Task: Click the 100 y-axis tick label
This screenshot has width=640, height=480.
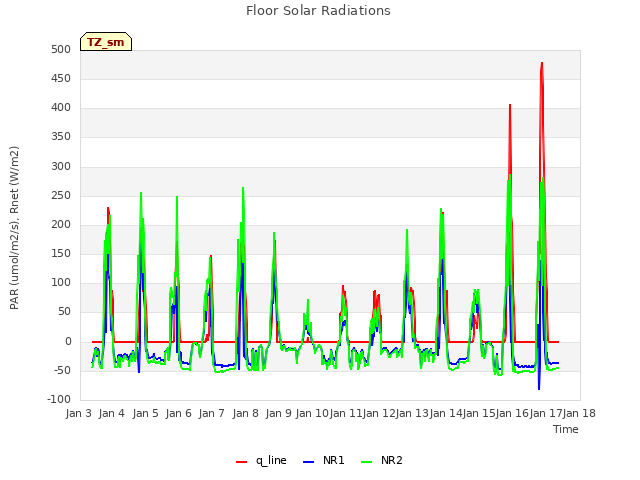Action: point(61,282)
